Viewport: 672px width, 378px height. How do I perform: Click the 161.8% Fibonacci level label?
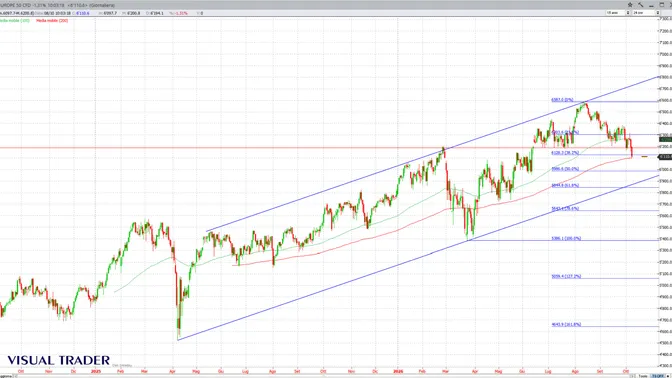(566, 324)
